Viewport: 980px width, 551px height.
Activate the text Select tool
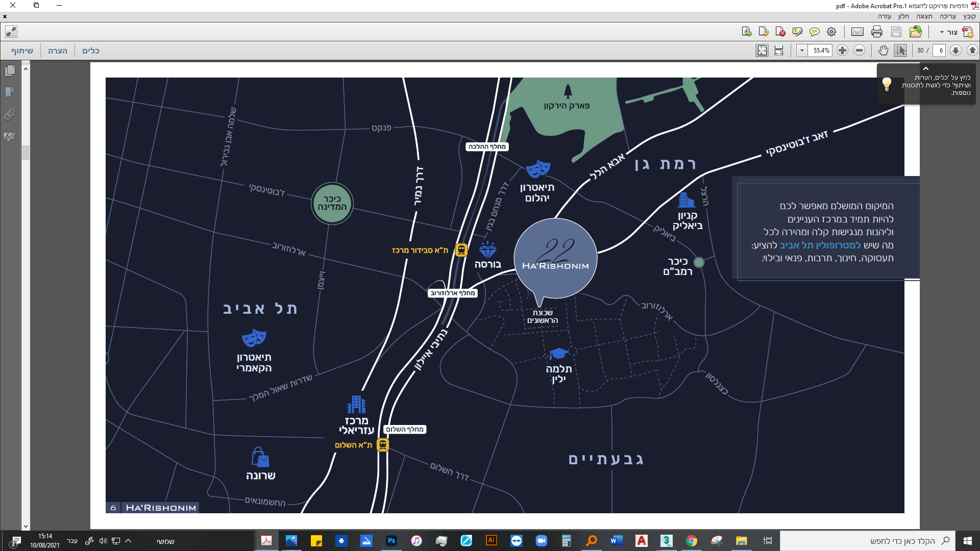(x=900, y=51)
